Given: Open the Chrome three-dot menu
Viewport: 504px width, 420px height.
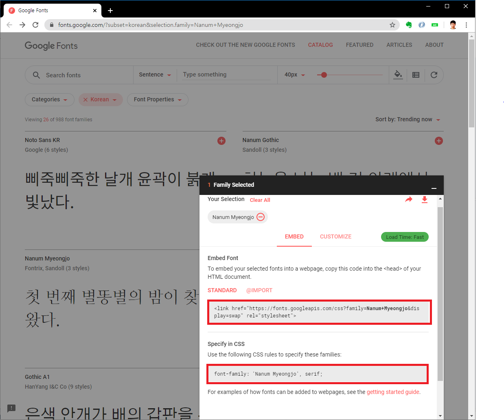Looking at the screenshot, I should coord(466,25).
